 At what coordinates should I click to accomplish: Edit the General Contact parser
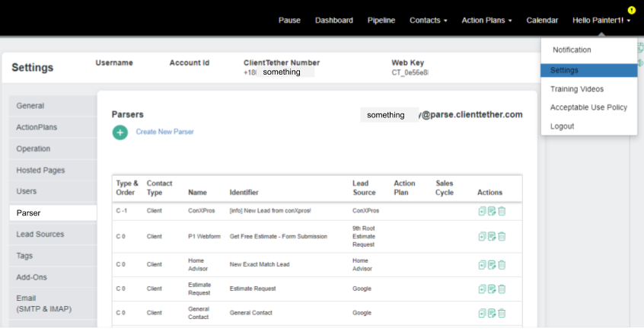coord(492,314)
